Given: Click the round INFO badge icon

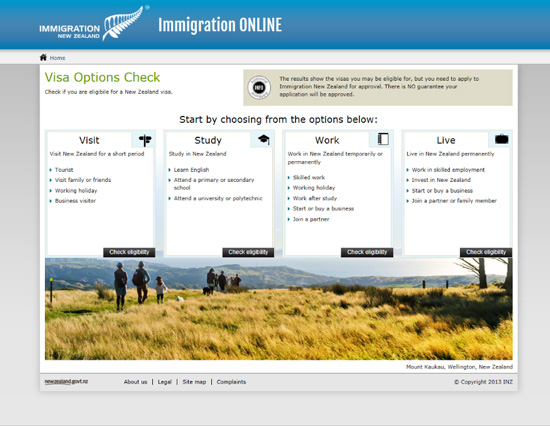Looking at the screenshot, I should coord(259,87).
